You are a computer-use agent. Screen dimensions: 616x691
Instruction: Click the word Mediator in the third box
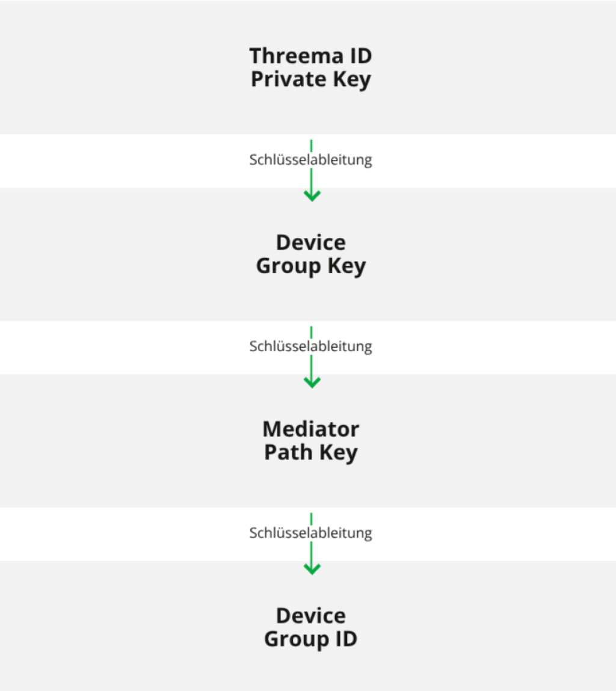311,429
